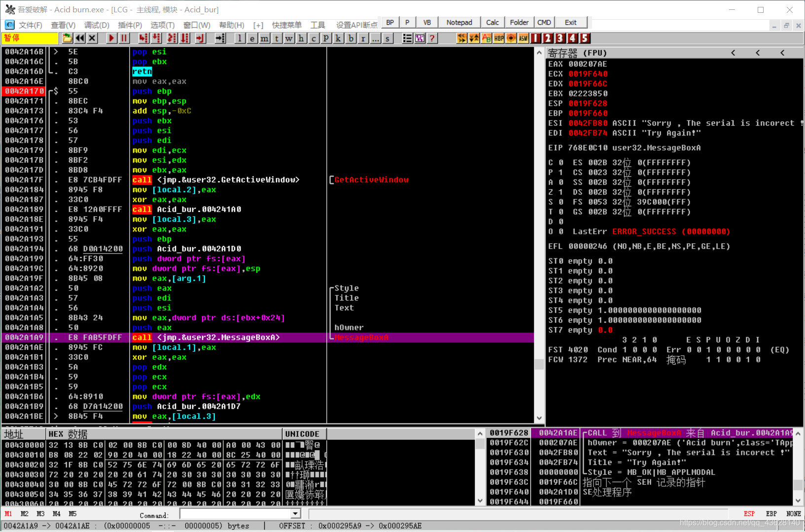Image resolution: width=805 pixels, height=532 pixels.
Task: Click scroll-down arrow of disassembly scrollbar
Action: click(539, 418)
